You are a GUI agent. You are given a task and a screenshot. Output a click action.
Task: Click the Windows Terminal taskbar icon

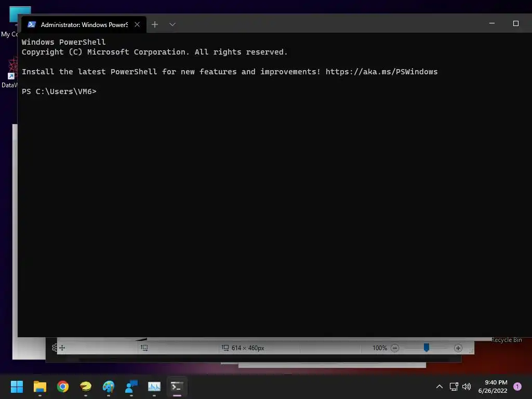(177, 387)
